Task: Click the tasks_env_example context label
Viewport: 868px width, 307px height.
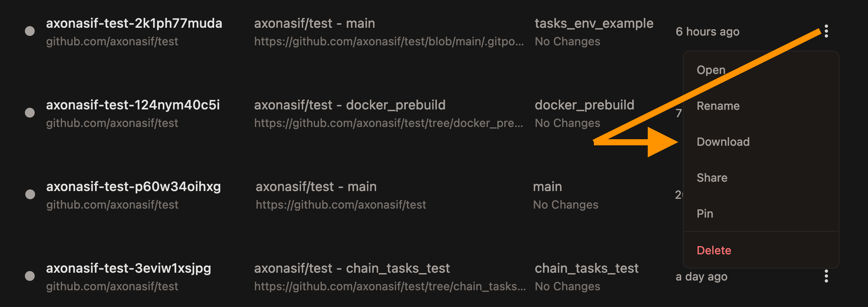Action: 594,23
